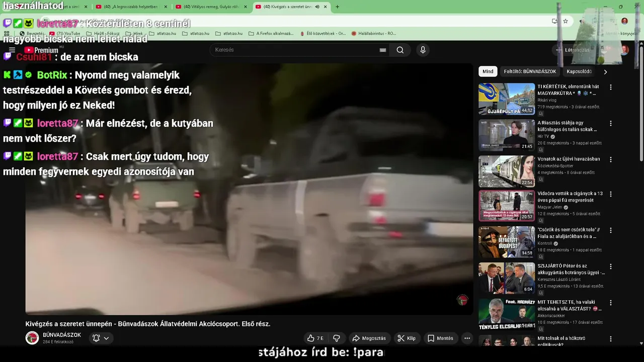The height and width of the screenshot is (362, 644).
Task: Click the page vertical scrollbar
Action: tap(641, 104)
